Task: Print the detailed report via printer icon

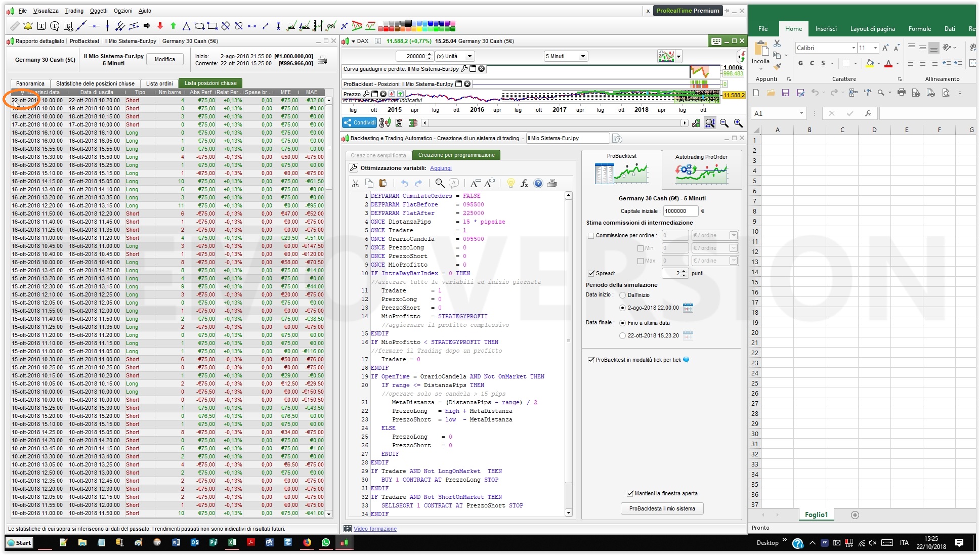Action: click(x=322, y=60)
